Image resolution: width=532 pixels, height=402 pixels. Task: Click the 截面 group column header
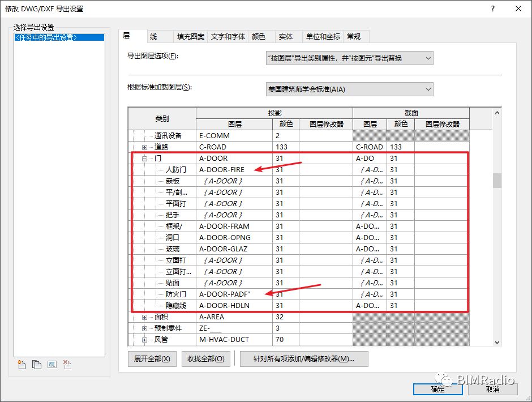[411, 113]
